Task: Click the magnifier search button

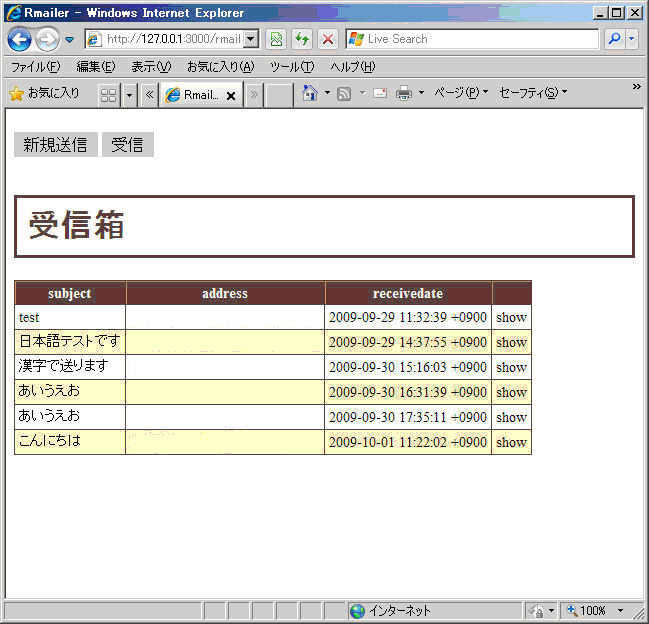Action: [x=615, y=39]
